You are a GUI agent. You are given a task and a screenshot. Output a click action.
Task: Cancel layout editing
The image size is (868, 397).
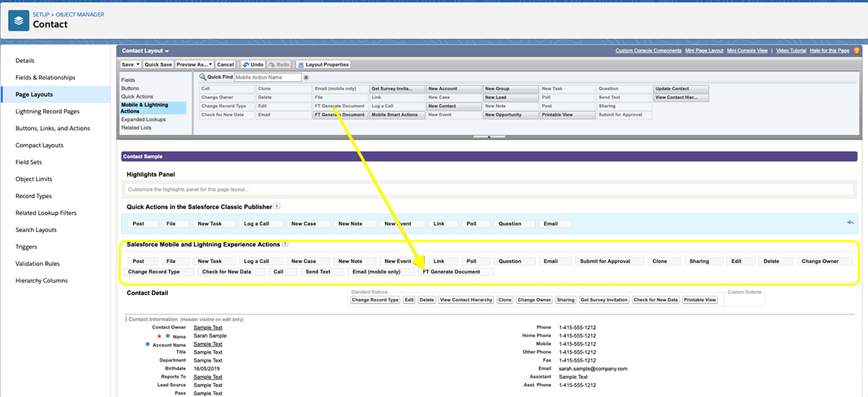coord(225,64)
